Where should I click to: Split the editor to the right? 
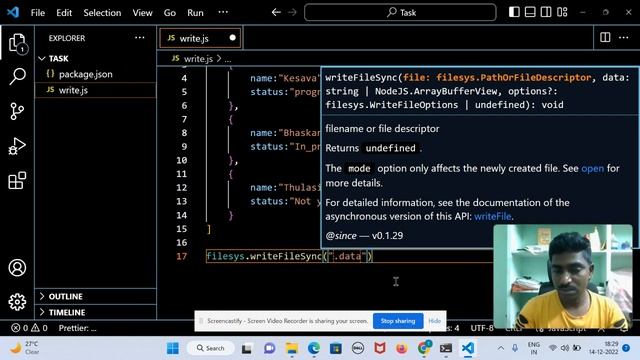coord(605,38)
